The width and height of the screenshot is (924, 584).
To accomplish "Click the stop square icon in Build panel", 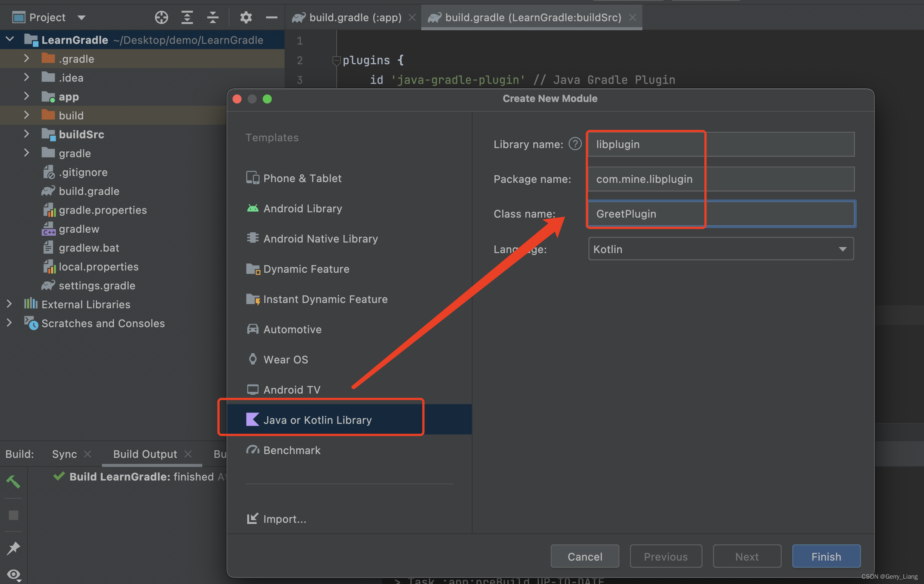I will pyautogui.click(x=14, y=515).
